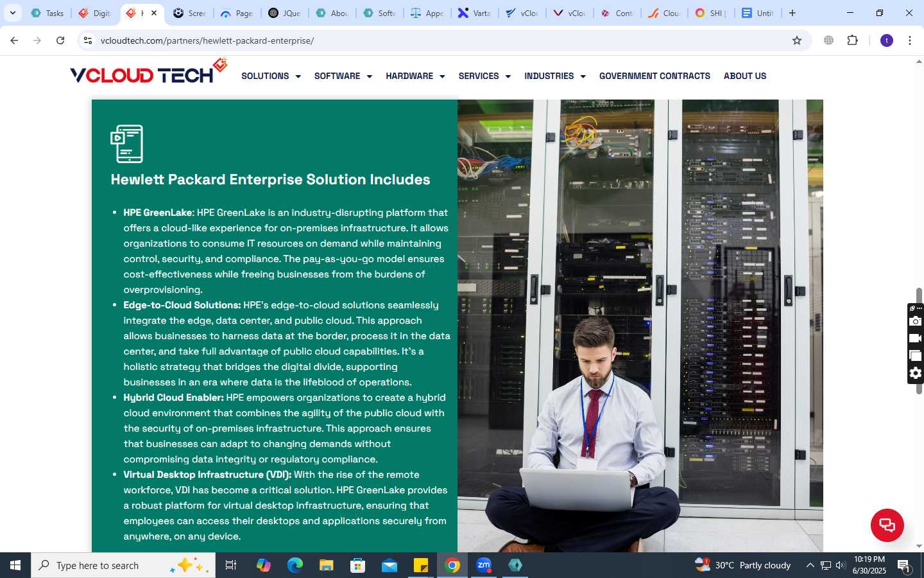Open the red live chat bubble

[x=887, y=525]
